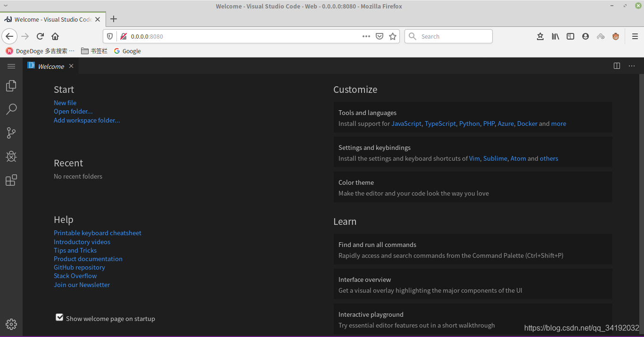Open the editor More Actions ellipsis menu

632,66
